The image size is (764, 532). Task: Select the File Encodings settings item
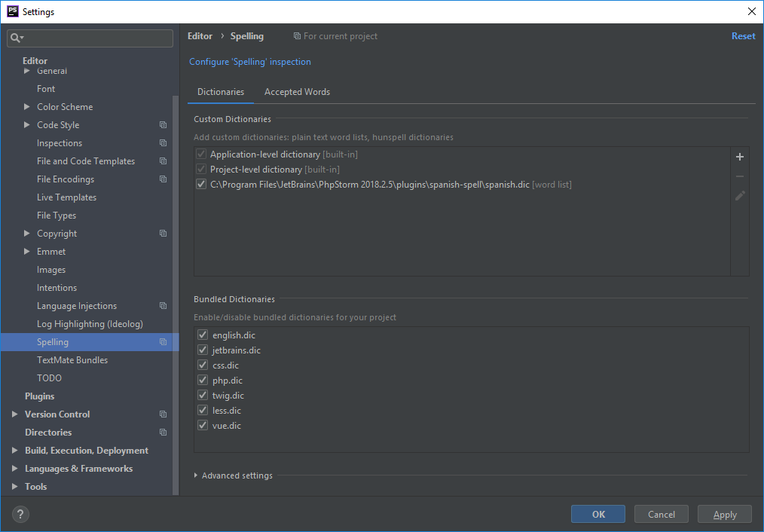[66, 179]
